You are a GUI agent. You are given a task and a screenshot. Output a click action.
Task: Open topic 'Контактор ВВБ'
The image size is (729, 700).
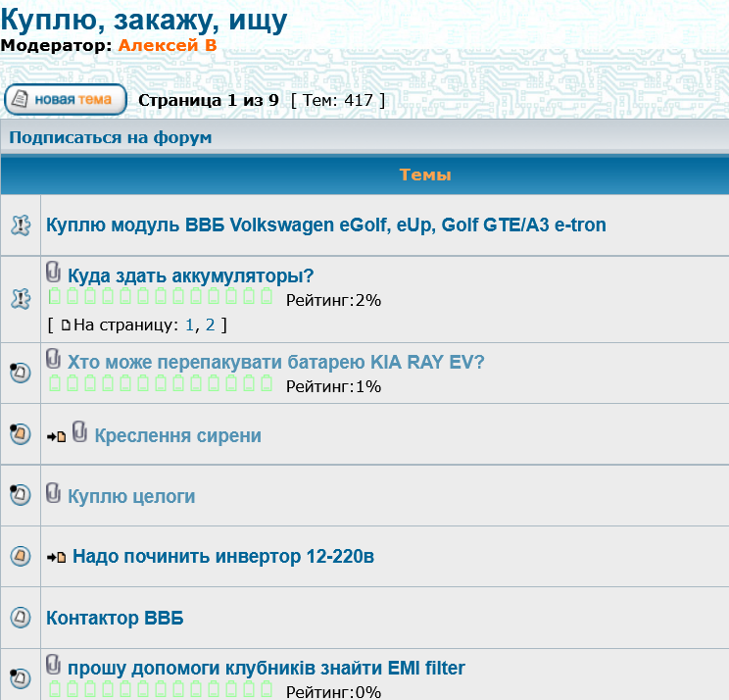tap(115, 619)
